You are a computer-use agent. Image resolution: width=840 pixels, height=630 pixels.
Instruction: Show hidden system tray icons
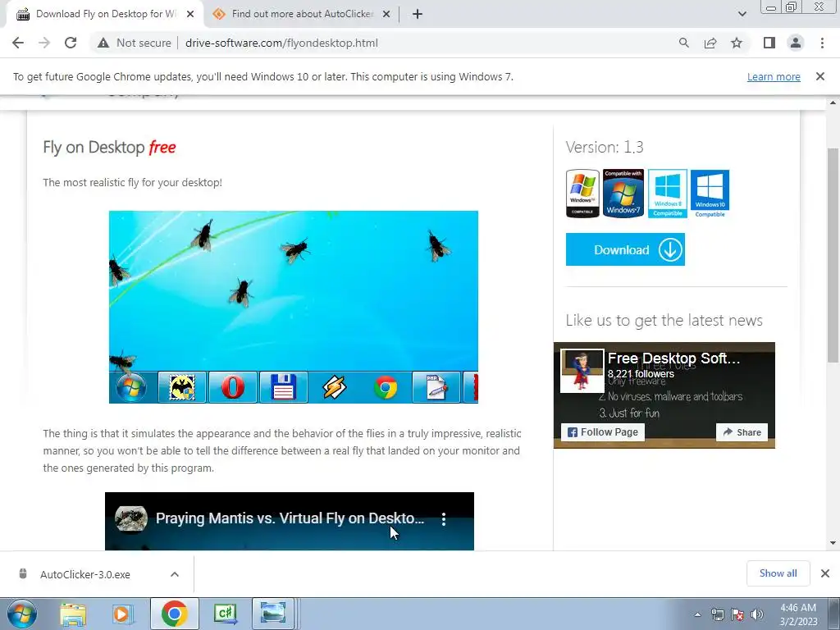697,614
